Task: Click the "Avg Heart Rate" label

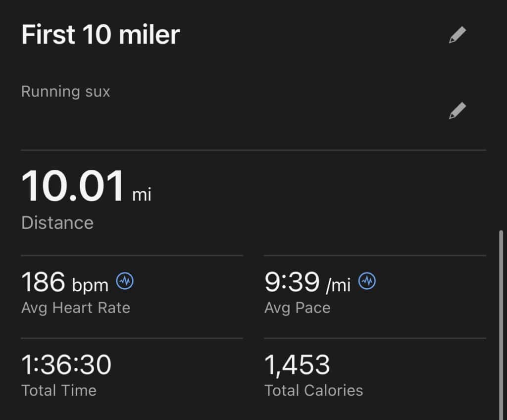Action: point(76,308)
